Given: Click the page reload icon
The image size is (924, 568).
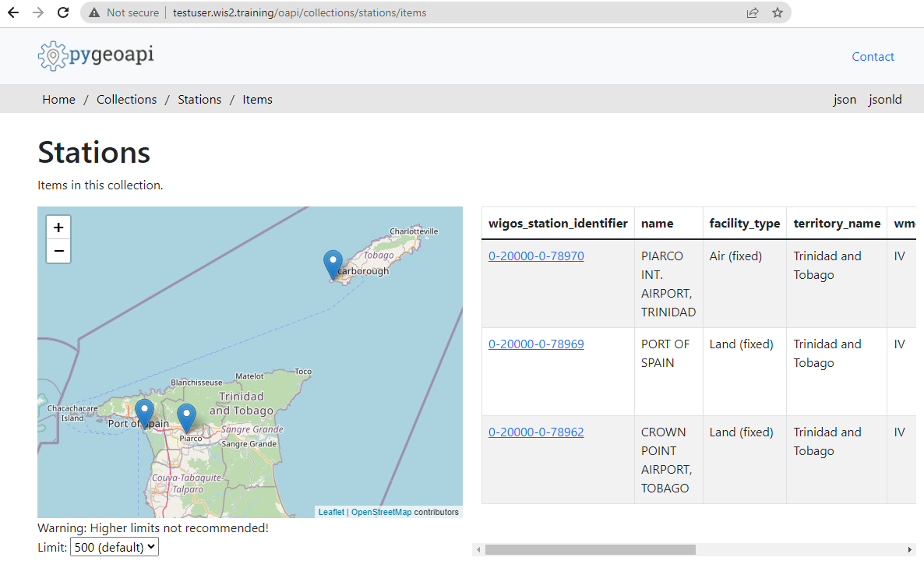Looking at the screenshot, I should [x=62, y=12].
